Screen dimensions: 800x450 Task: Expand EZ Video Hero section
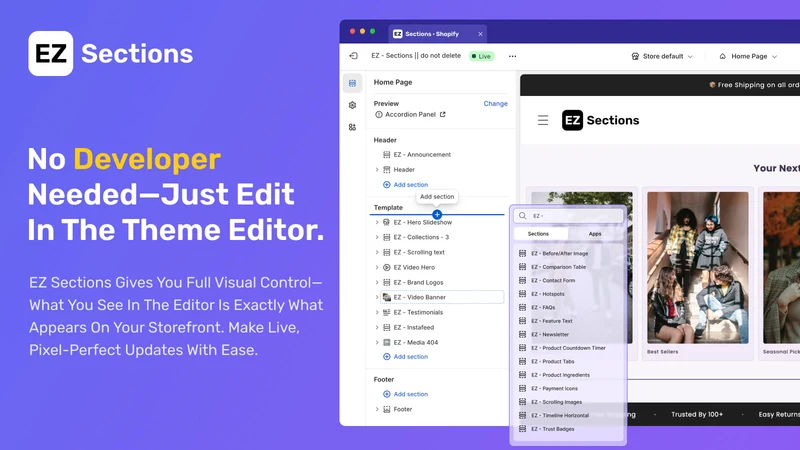(377, 267)
